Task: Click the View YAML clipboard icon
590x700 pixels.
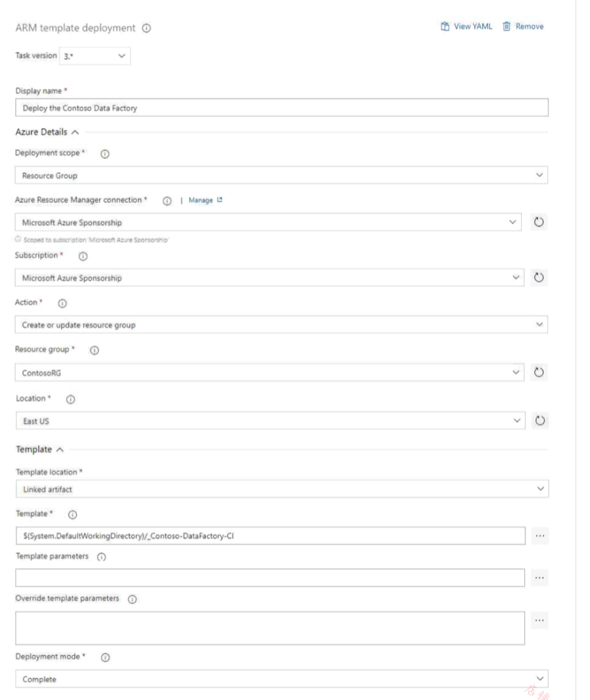Action: (445, 27)
